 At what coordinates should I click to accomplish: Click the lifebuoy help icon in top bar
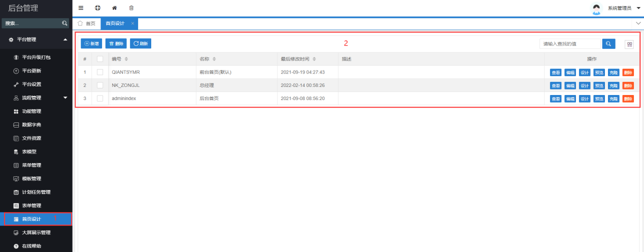coord(97,8)
